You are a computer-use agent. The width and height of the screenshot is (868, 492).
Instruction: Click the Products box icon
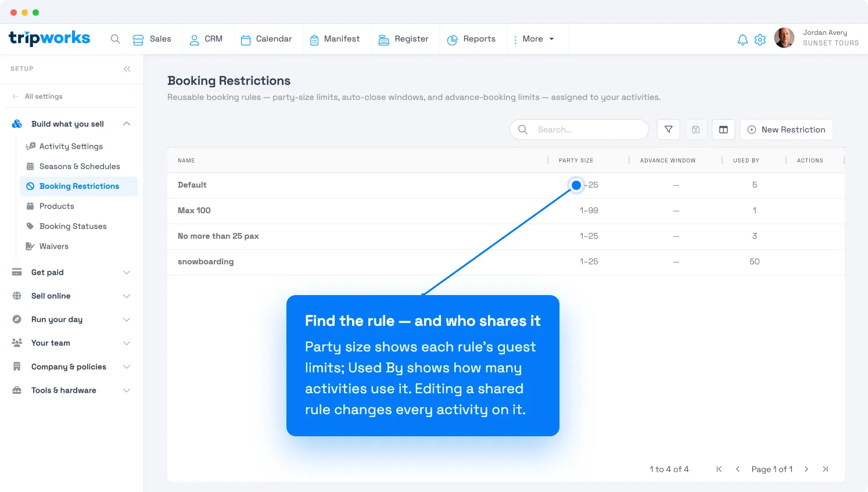tap(30, 206)
